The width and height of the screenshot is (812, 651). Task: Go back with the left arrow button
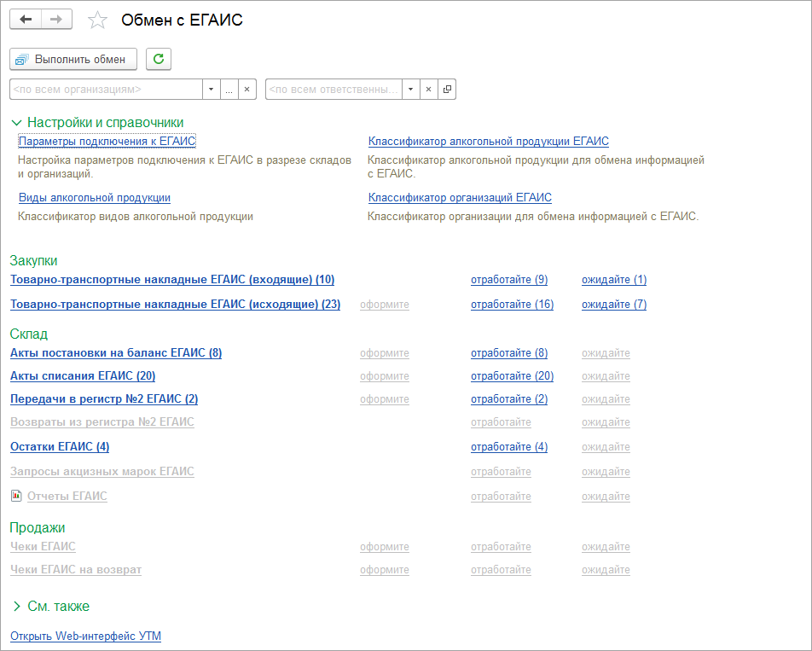tap(26, 20)
